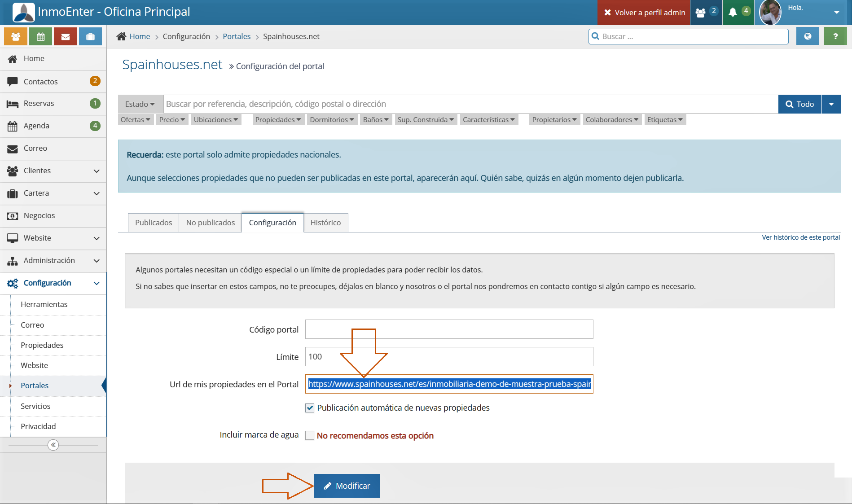The height and width of the screenshot is (504, 852).
Task: Enable the Incluir marca de agua checkbox
Action: coord(310,435)
